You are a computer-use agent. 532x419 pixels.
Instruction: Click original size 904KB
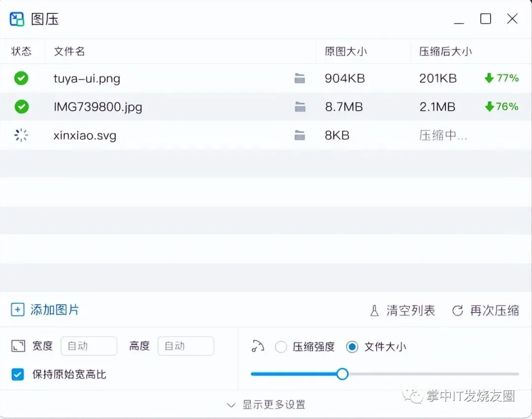pos(345,78)
